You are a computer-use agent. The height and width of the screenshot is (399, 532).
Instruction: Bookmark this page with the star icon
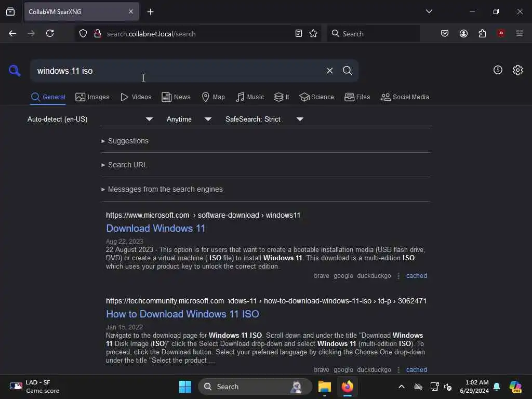313,33
